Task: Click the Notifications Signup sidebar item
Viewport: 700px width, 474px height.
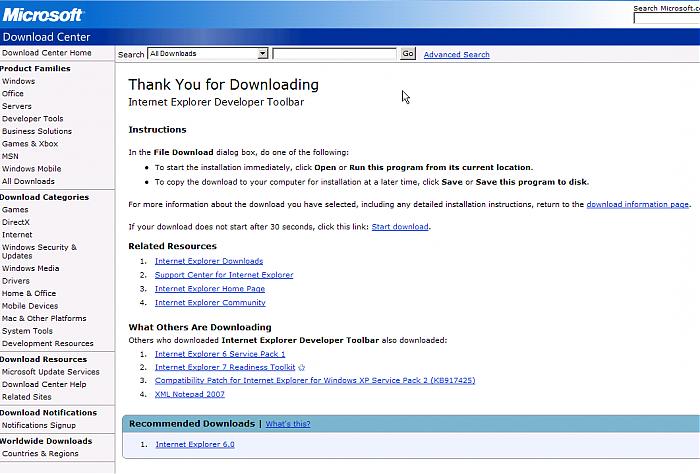Action: 38,425
